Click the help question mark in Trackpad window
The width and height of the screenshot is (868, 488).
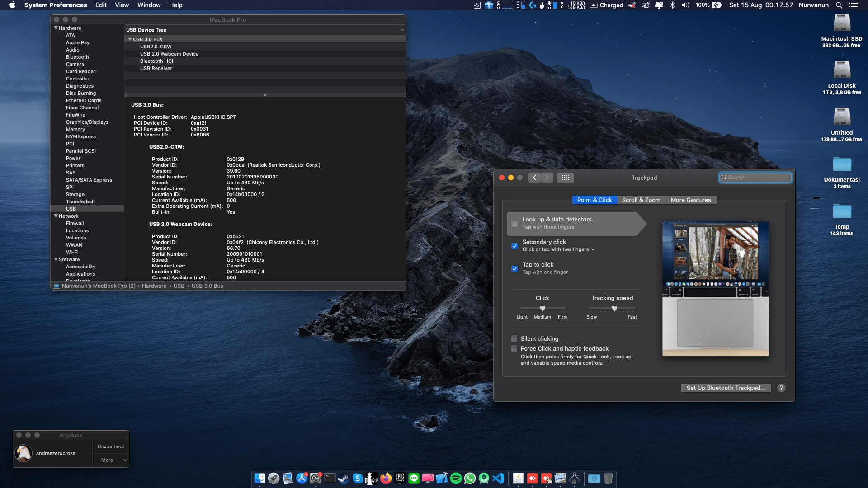(781, 388)
